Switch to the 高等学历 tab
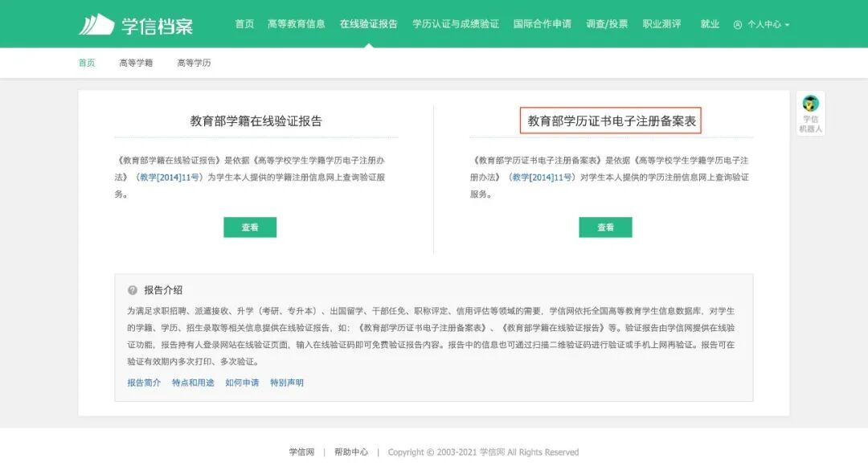Screen dimensions: 868x475 coord(194,63)
